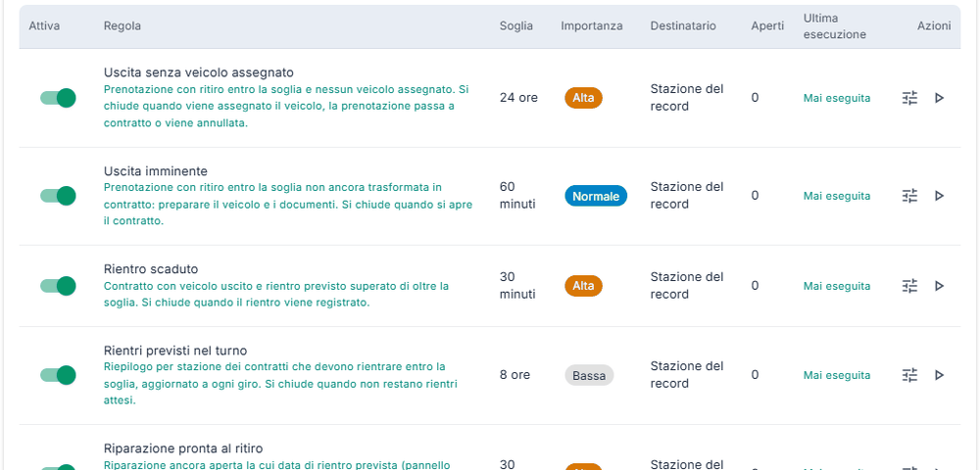Deactivate the Rientri previsti nel turno rule

tap(58, 375)
